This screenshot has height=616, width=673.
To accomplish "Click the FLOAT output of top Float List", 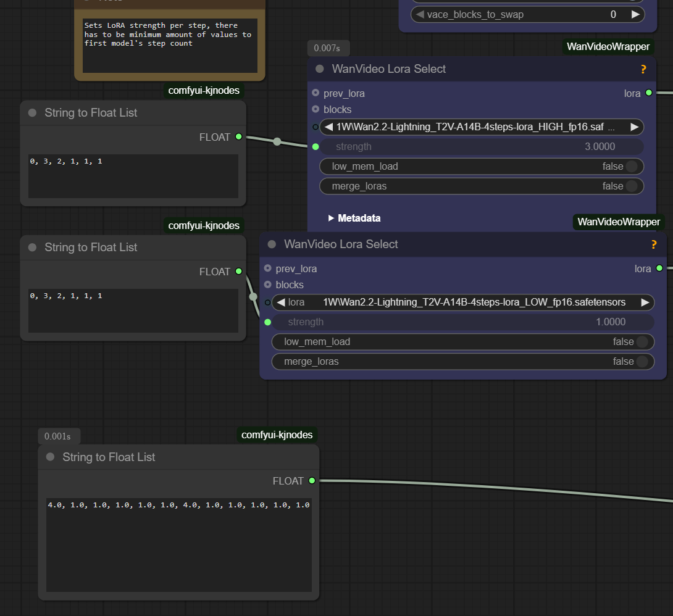I will pos(239,137).
